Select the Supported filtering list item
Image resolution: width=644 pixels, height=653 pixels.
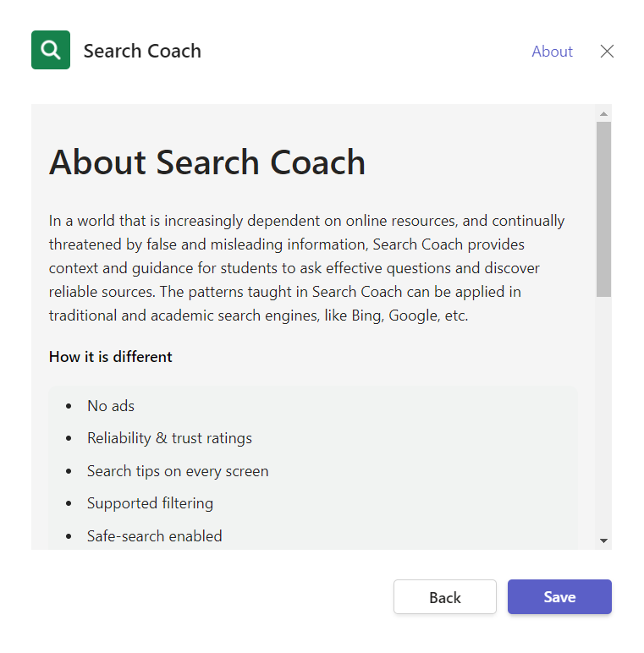point(150,503)
